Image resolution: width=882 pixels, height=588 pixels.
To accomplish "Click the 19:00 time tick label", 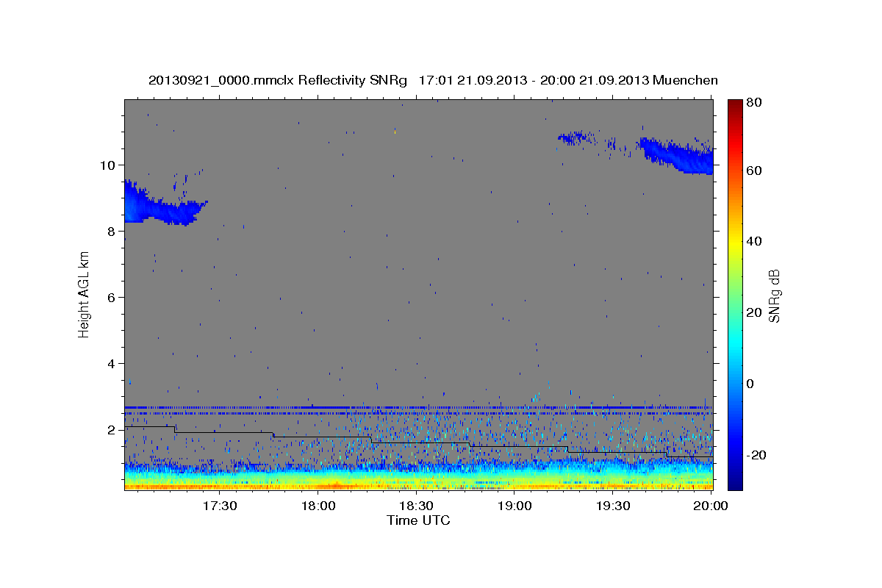I will pos(514,506).
